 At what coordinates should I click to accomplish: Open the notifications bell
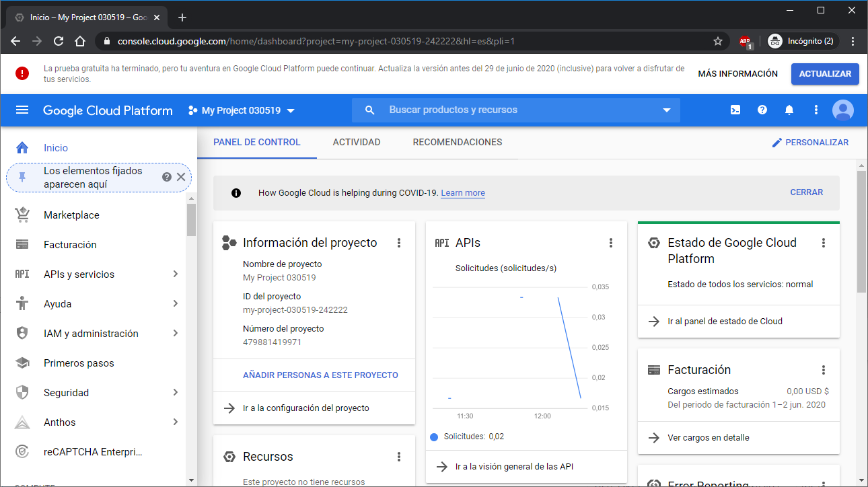[x=789, y=110]
